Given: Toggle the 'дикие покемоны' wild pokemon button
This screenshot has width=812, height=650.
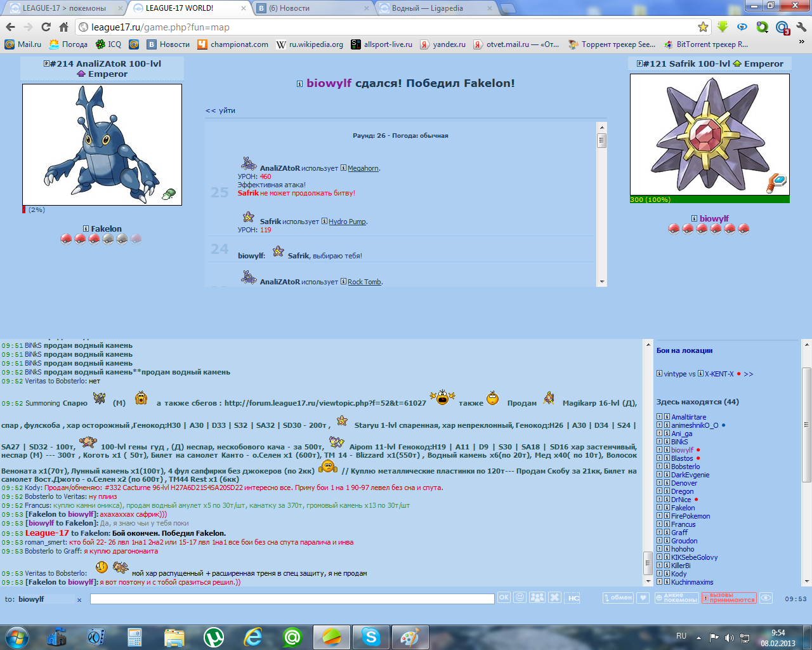Looking at the screenshot, I should (x=676, y=597).
